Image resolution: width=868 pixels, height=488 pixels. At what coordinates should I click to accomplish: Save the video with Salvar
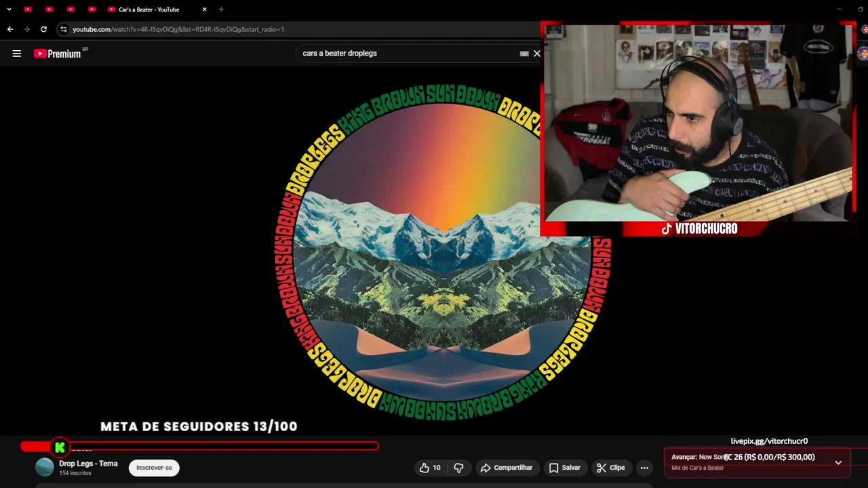(565, 468)
